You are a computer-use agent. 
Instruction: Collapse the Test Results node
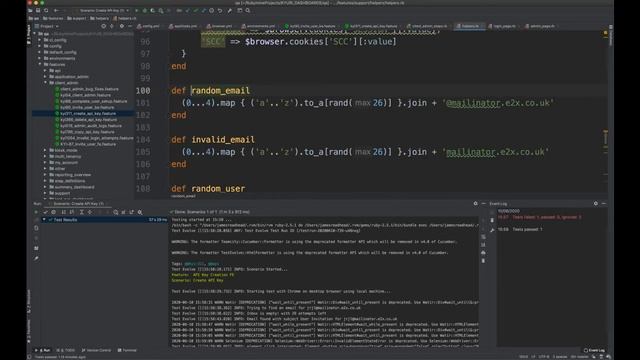tap(44, 220)
